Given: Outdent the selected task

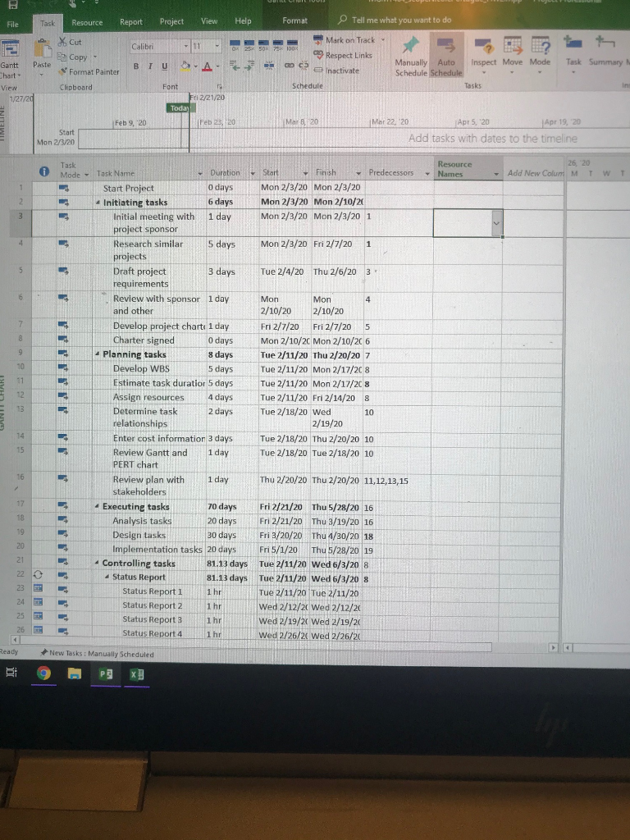Looking at the screenshot, I should click(235, 66).
